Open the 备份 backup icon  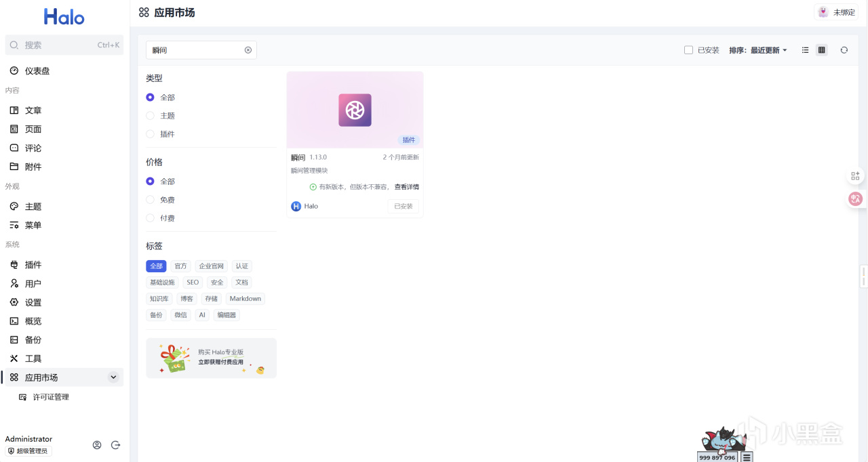pos(14,339)
